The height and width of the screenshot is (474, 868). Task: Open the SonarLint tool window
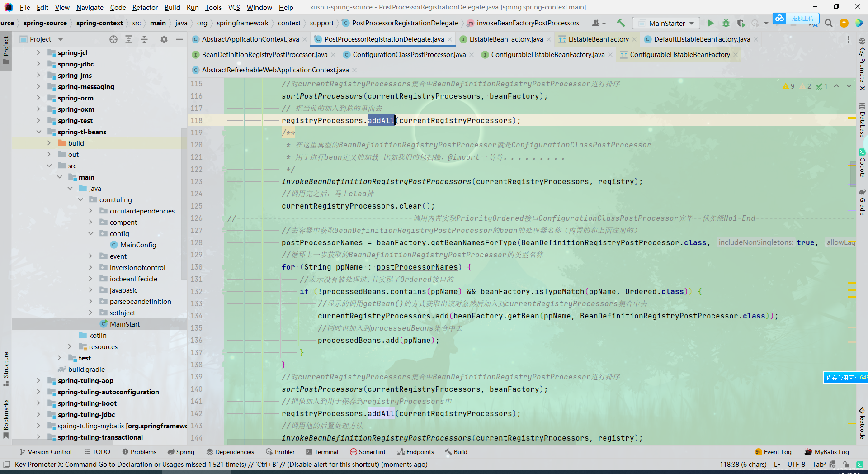tap(368, 452)
